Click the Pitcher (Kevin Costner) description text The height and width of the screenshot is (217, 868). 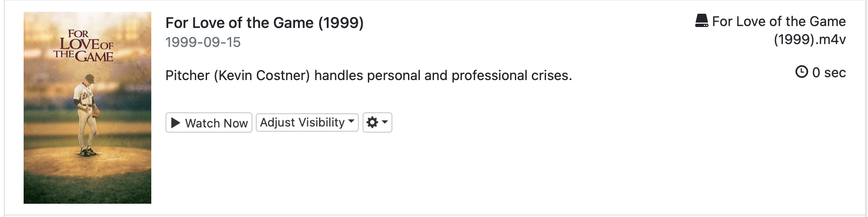pos(368,75)
